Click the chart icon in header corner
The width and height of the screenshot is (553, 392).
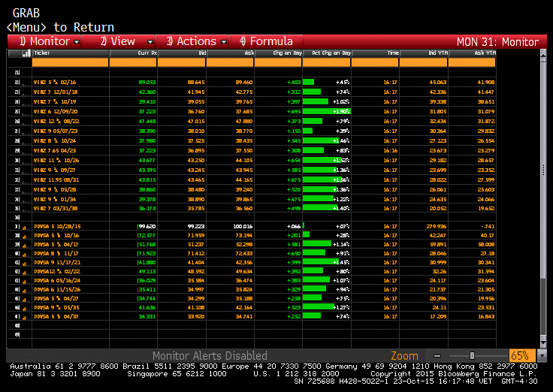coord(26,53)
